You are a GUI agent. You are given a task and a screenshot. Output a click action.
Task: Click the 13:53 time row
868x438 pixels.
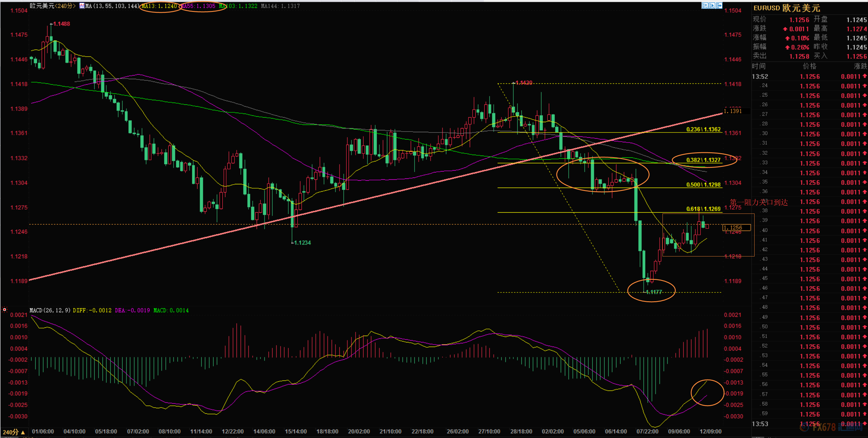(x=809, y=424)
